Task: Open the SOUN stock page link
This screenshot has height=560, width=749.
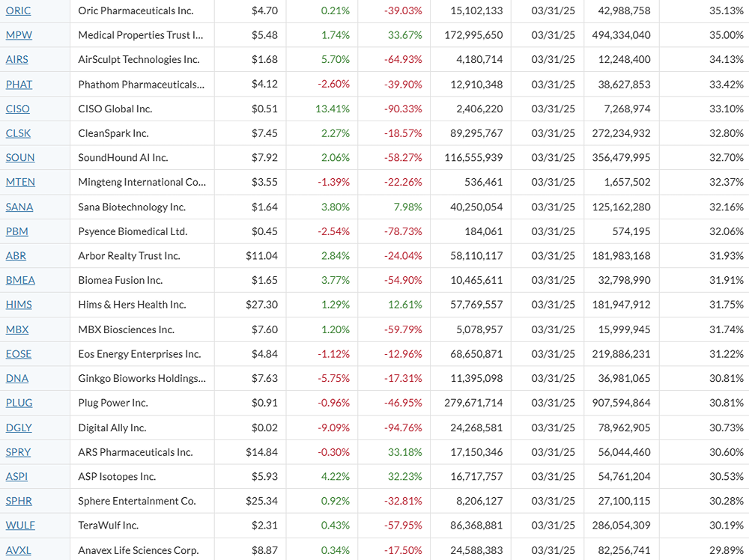Action: (20, 158)
